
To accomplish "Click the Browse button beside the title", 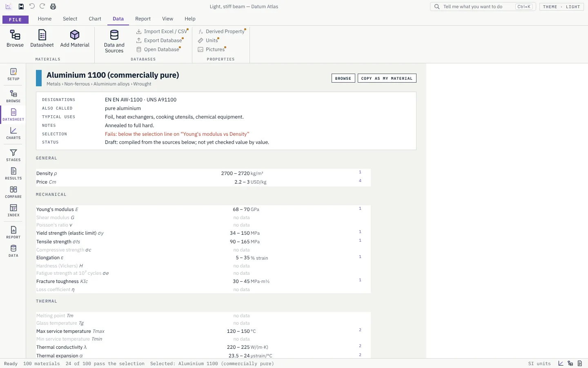I will 343,79.
